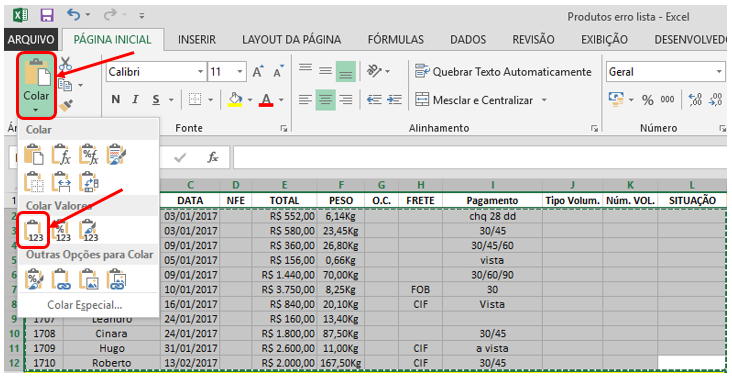Toggle bold (N) formatting
This screenshot has height=377, width=732.
(x=116, y=99)
